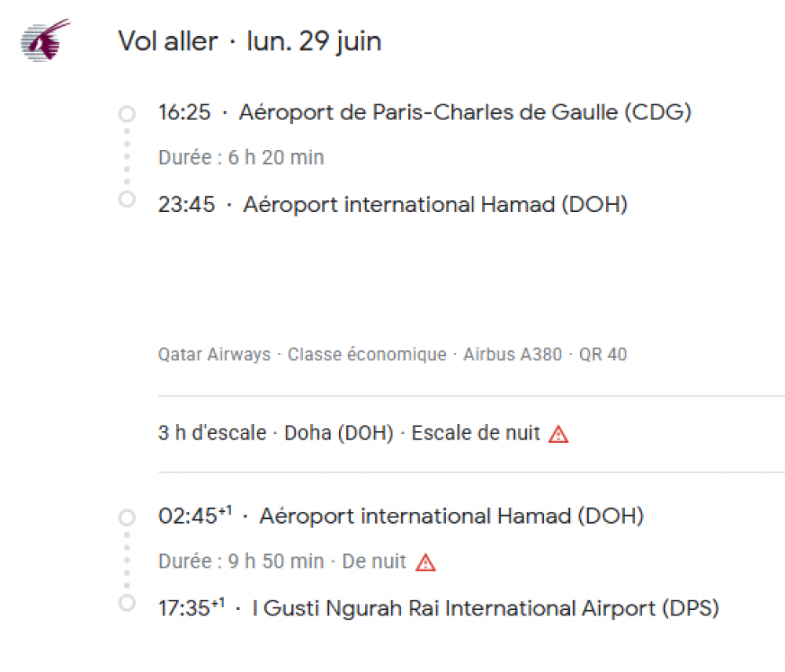Viewport: 785px width, 672px height.
Task: Click the Qatar Airways airline name text
Action: 214,355
